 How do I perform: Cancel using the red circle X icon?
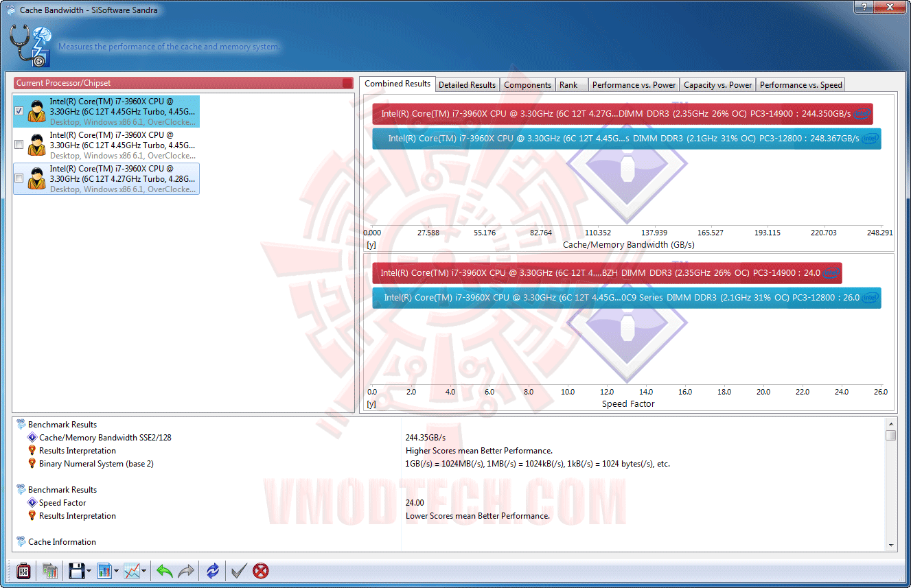(261, 570)
